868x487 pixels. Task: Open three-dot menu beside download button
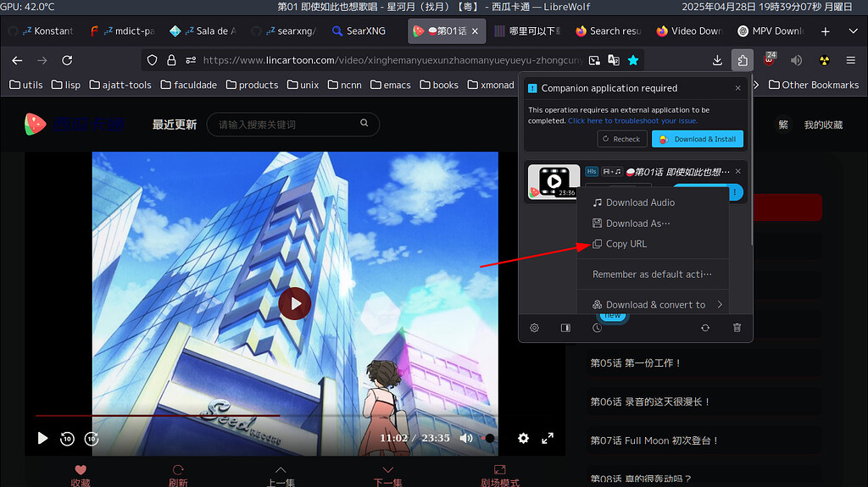coord(734,192)
